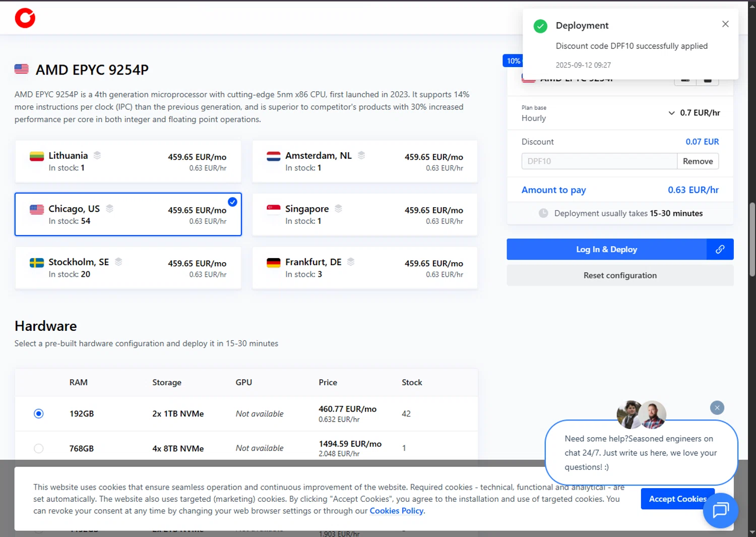
Task: Click the 10% discount badge
Action: 513,61
